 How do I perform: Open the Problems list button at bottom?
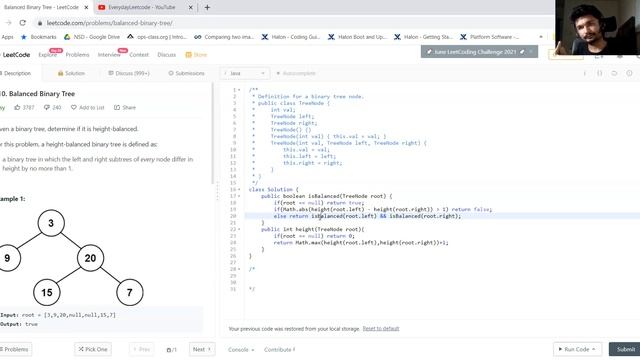(16, 349)
